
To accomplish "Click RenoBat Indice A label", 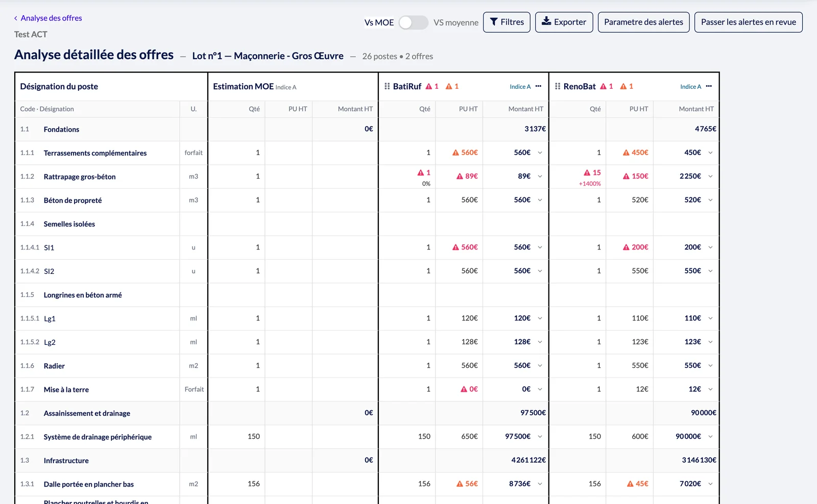I will pos(690,87).
